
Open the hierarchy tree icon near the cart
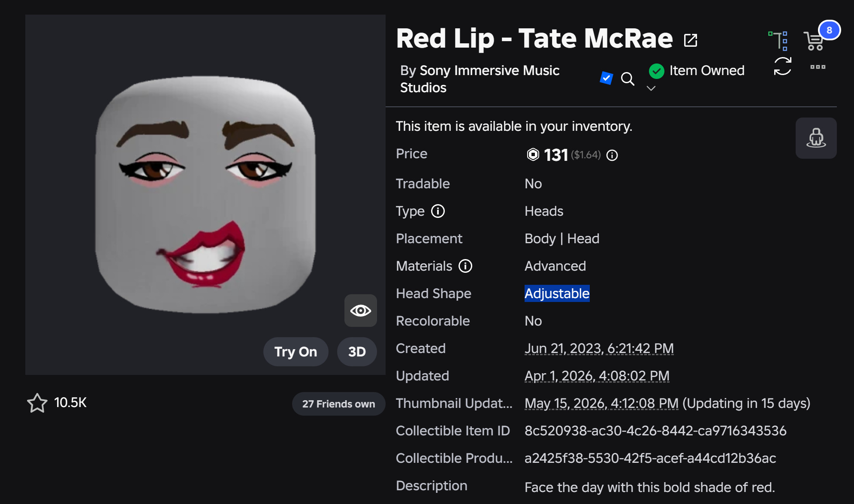778,41
